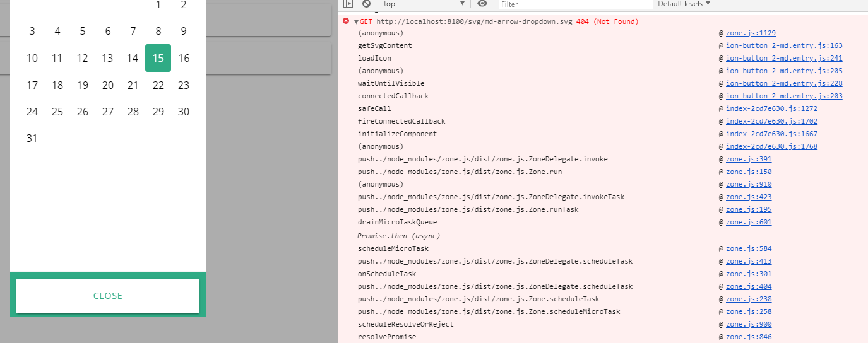This screenshot has height=343, width=868.
Task: Pick calendar day 14
Action: pyautogui.click(x=133, y=58)
